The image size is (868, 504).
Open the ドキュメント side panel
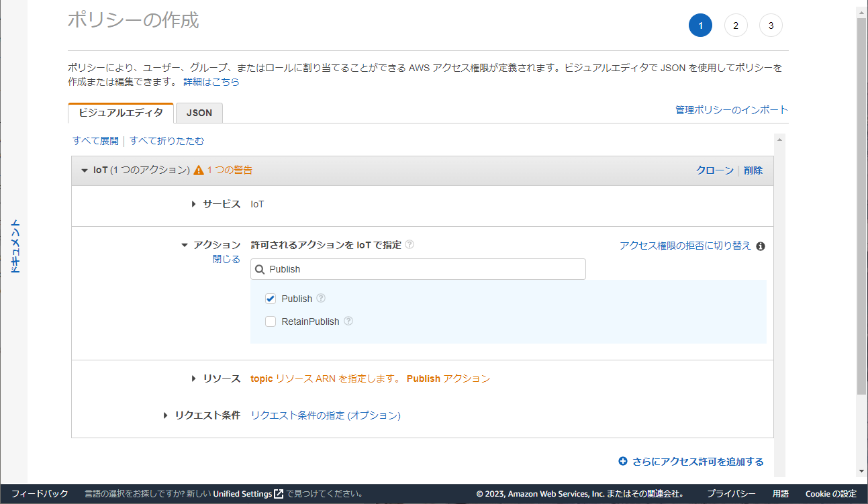pyautogui.click(x=14, y=246)
